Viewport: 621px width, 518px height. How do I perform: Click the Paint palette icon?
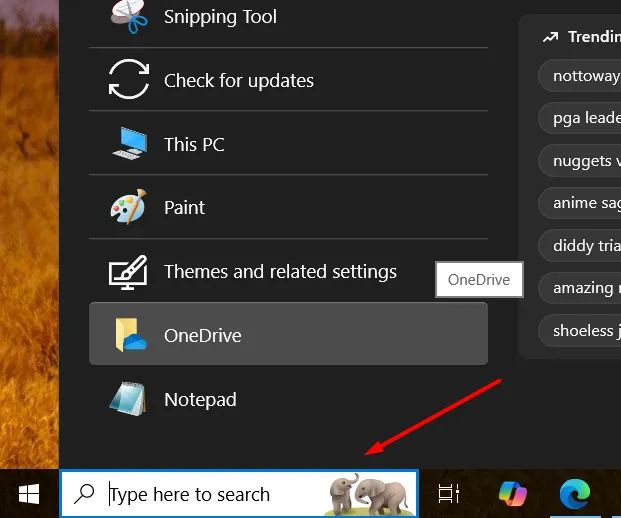(x=129, y=206)
